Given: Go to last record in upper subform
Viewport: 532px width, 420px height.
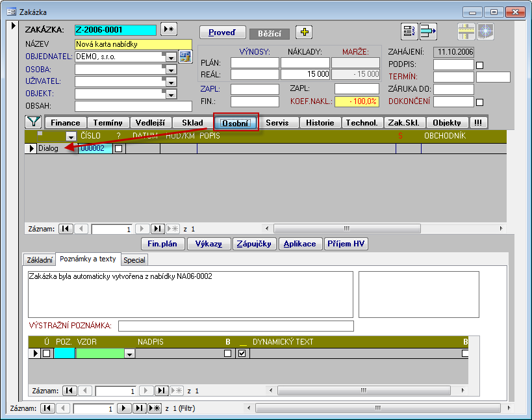Looking at the screenshot, I should coord(157,229).
